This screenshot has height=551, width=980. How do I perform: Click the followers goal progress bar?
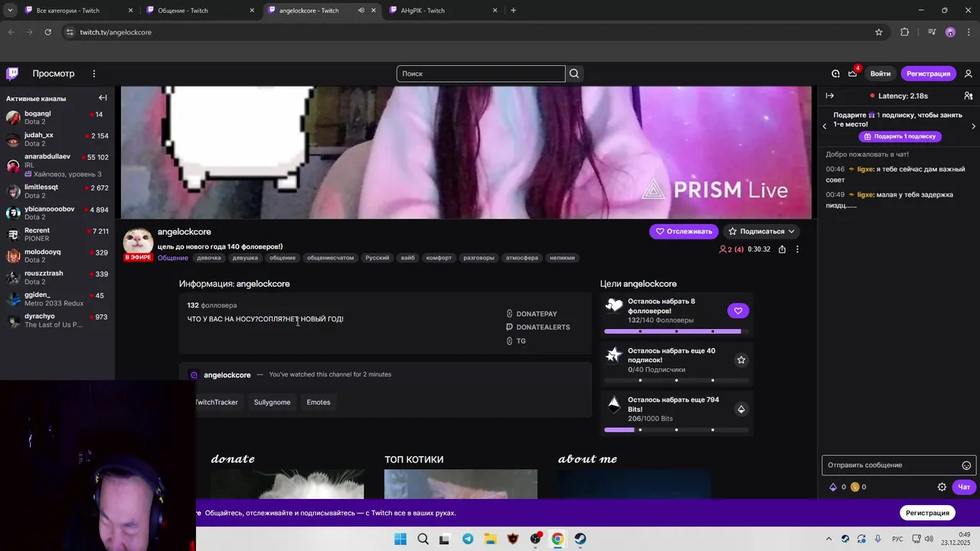click(x=676, y=331)
